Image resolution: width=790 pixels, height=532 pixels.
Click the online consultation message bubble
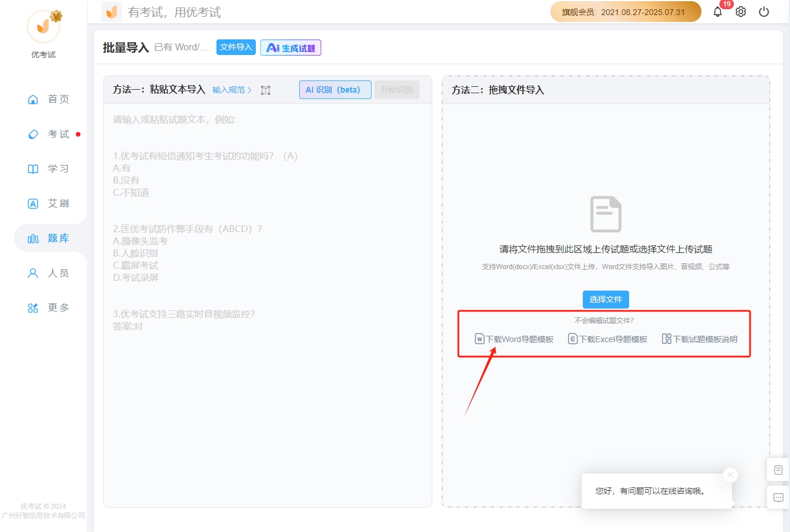point(657,491)
